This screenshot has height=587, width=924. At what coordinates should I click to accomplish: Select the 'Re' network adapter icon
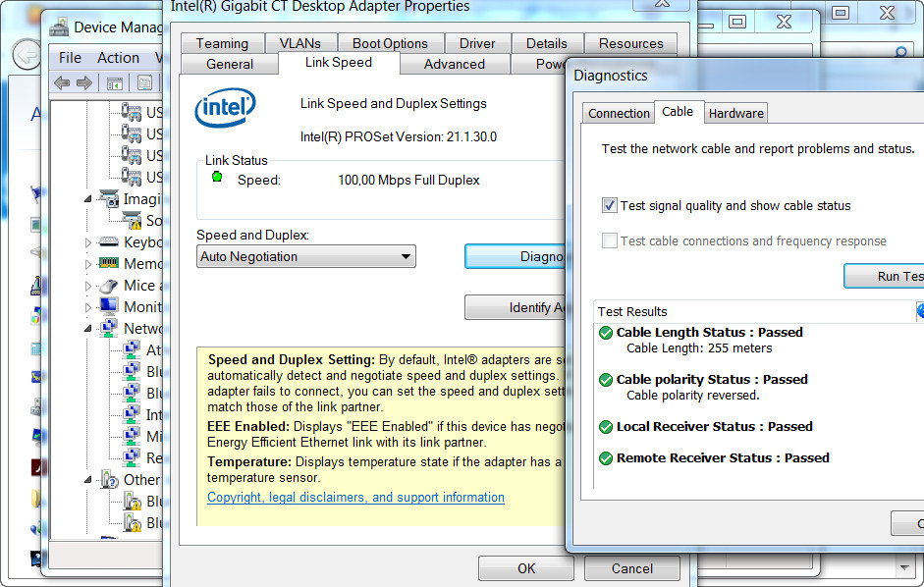coord(132,458)
